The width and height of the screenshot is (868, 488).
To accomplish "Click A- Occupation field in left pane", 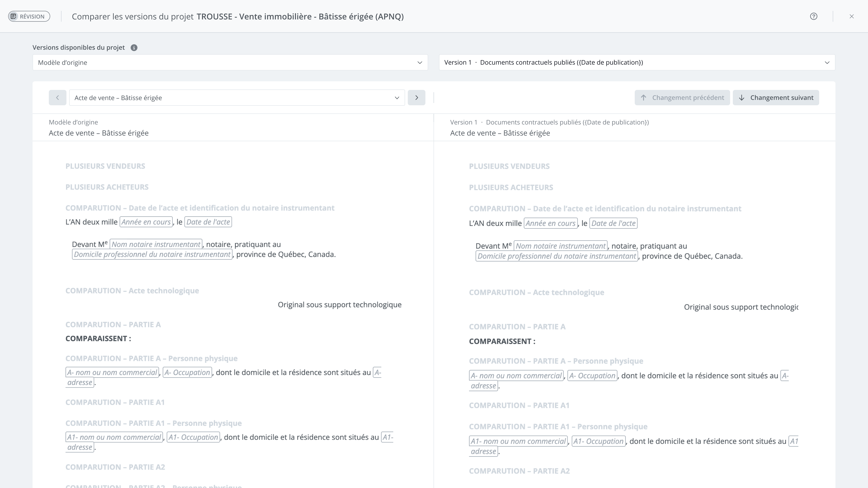I will click(x=187, y=373).
